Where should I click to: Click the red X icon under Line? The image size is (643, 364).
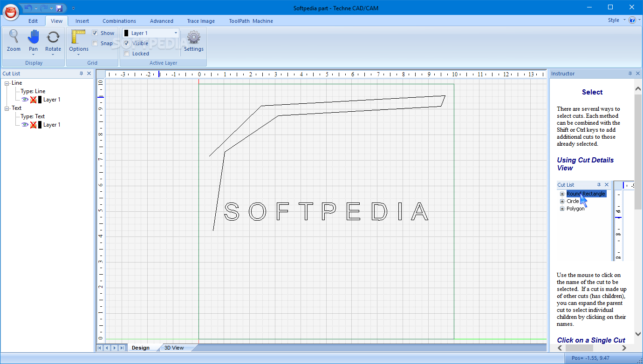(x=33, y=100)
